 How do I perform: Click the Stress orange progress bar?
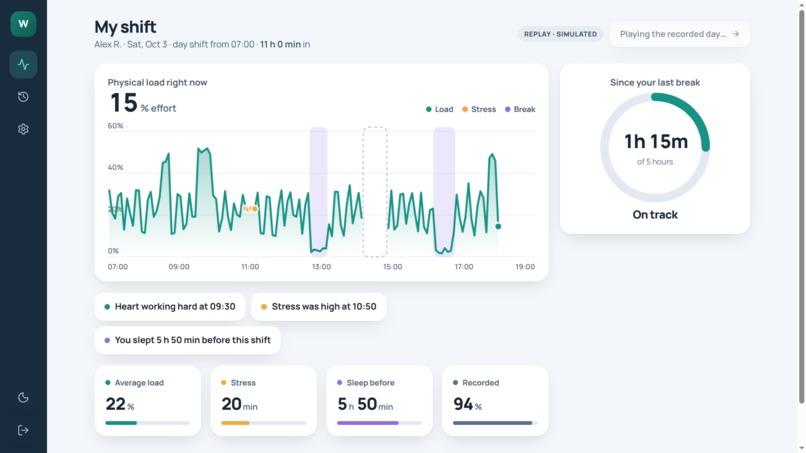263,423
